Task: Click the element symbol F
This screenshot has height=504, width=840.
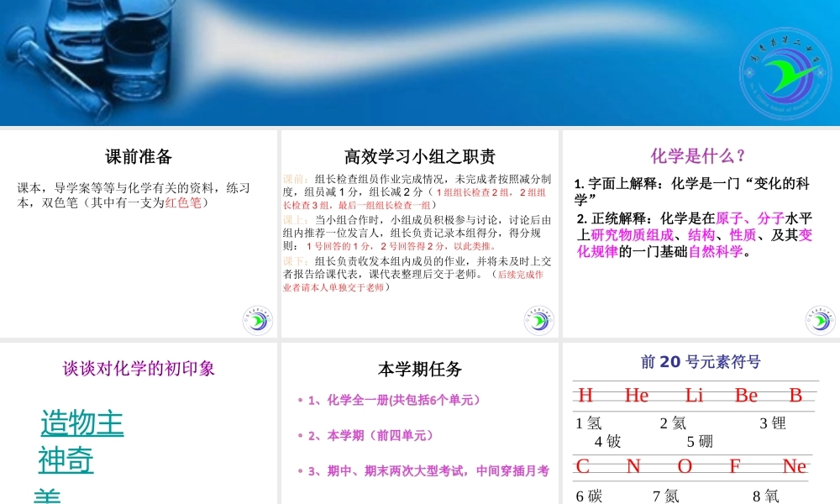Action: (x=734, y=466)
